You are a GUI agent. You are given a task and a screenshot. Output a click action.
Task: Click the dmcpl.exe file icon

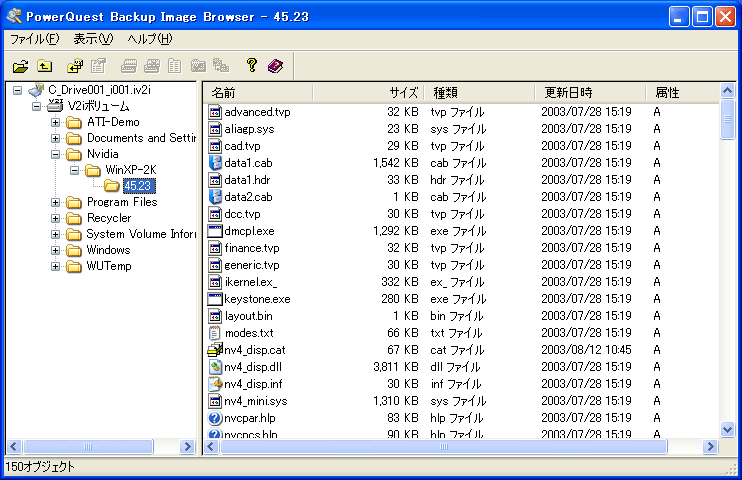[215, 231]
